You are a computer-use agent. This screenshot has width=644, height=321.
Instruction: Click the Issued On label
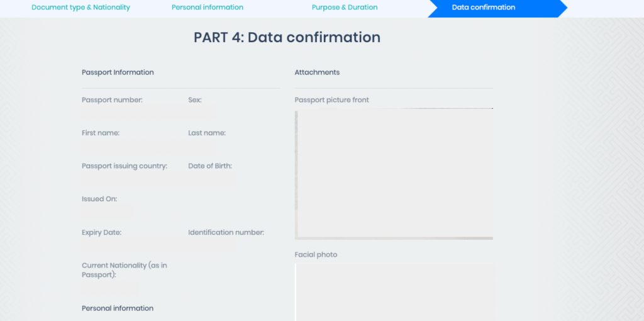coord(99,199)
